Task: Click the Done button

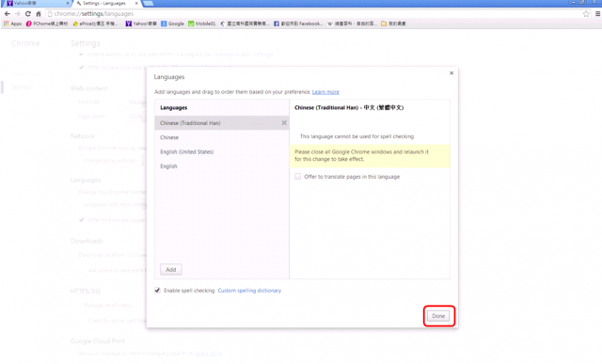Action: [x=438, y=316]
